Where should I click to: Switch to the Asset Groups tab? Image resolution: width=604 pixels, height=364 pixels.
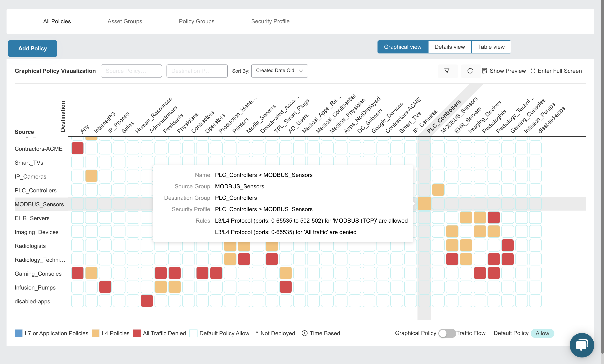coord(124,21)
